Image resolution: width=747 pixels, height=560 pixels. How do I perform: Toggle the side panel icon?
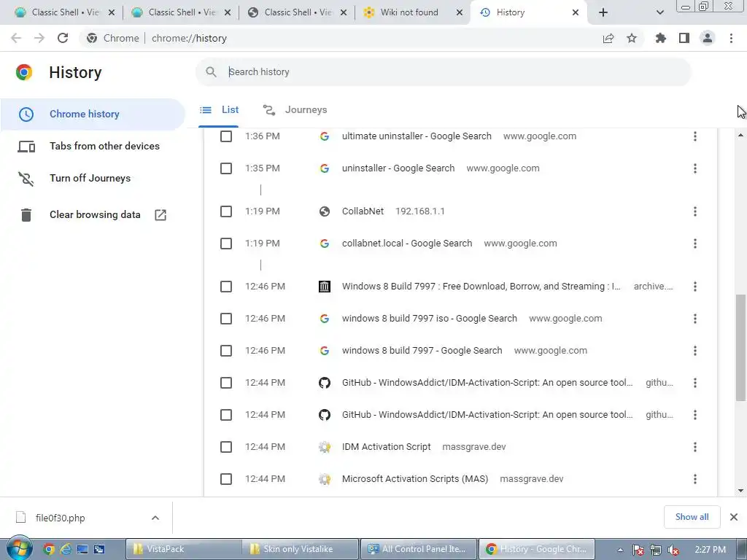click(684, 38)
